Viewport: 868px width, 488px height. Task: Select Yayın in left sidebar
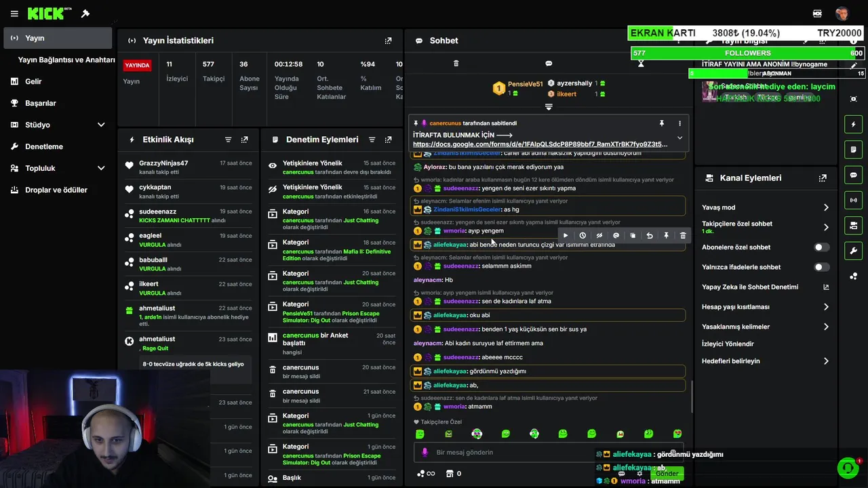tap(58, 38)
